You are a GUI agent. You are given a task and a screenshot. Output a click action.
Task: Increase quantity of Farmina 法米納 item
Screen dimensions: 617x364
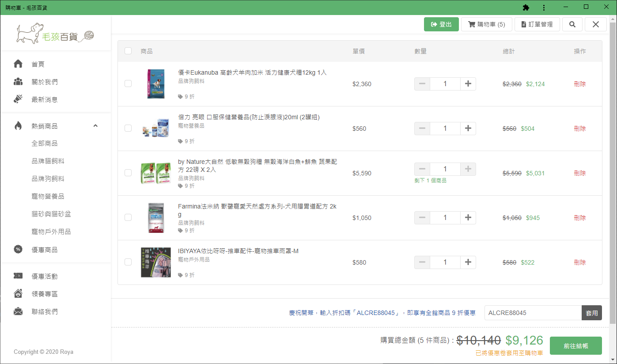(468, 218)
